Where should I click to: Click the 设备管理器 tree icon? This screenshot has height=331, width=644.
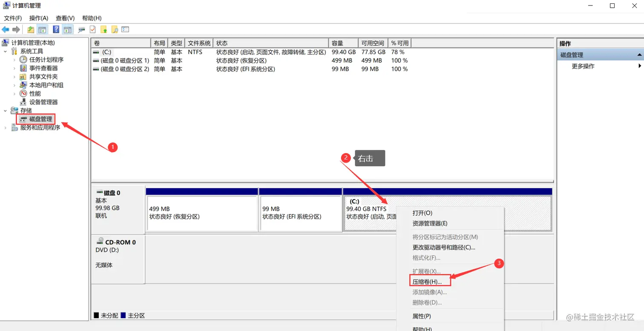pyautogui.click(x=23, y=102)
